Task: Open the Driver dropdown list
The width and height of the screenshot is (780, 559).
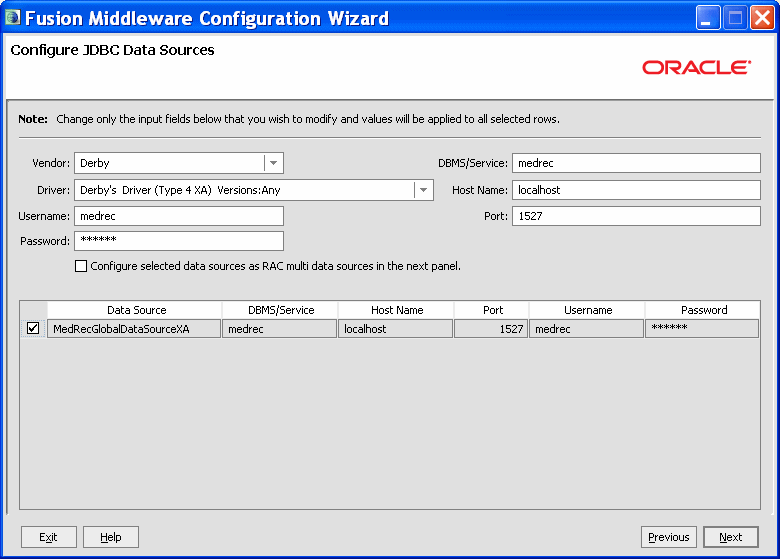Action: tap(423, 190)
